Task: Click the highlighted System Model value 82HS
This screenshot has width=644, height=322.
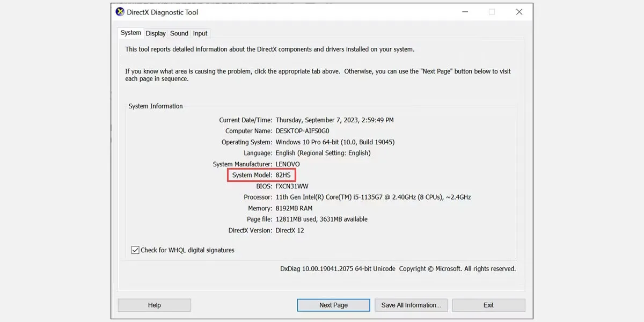Action: coord(283,175)
